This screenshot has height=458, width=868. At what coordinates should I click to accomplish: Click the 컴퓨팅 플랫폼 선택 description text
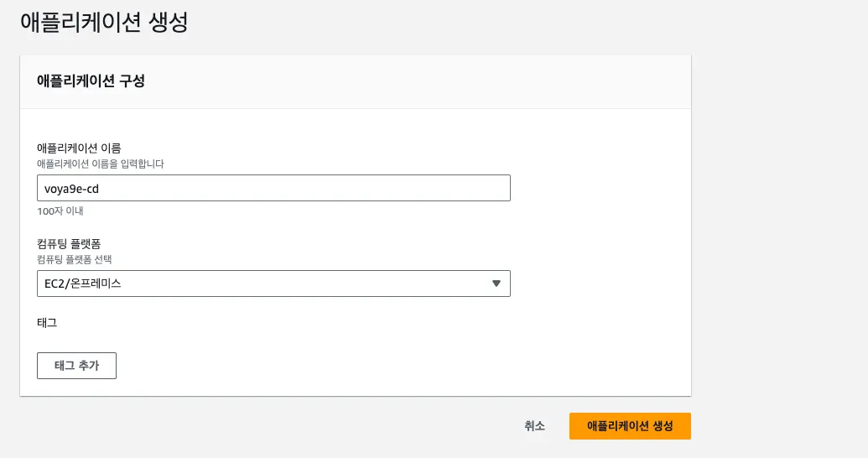(x=81, y=260)
